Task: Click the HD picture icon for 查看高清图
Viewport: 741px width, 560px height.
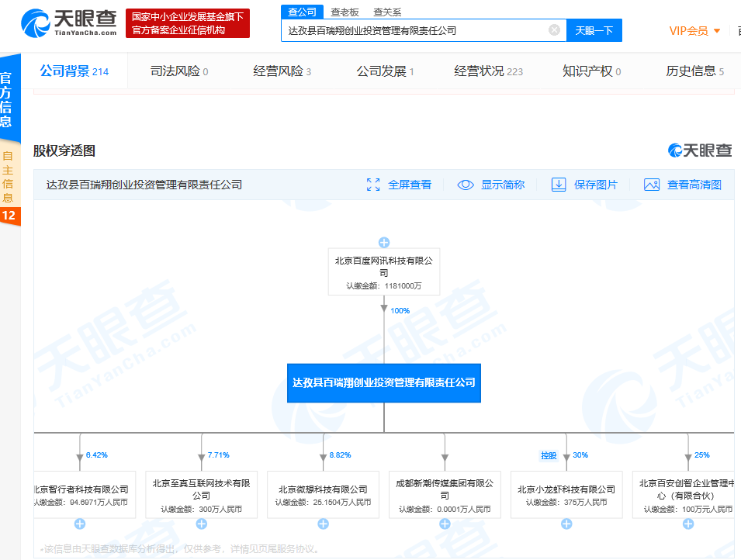Action: pos(652,185)
